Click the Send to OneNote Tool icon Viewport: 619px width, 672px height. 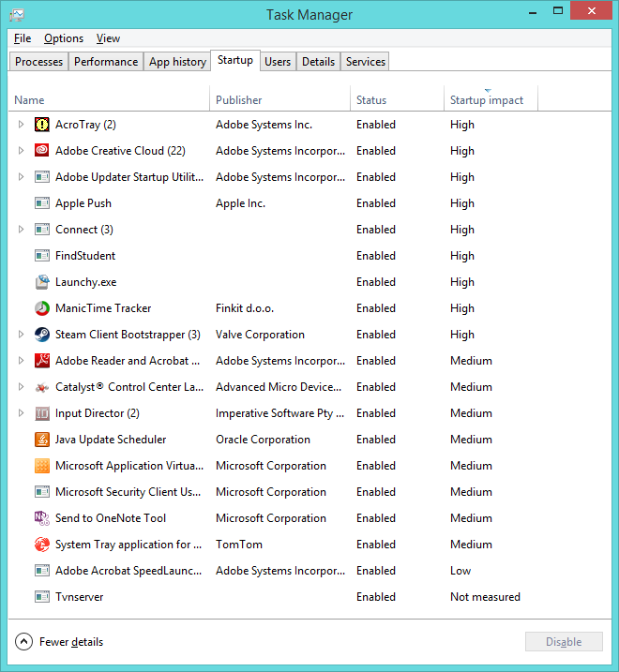[x=42, y=518]
